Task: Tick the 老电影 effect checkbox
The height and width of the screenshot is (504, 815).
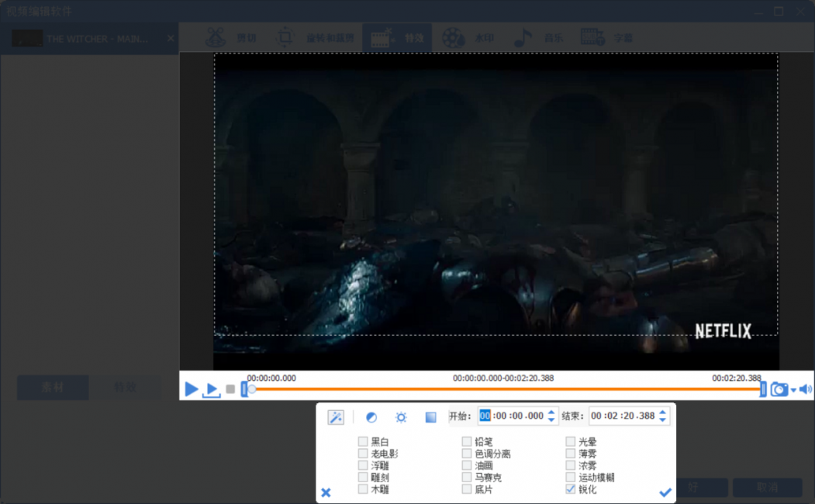Action: coord(363,454)
